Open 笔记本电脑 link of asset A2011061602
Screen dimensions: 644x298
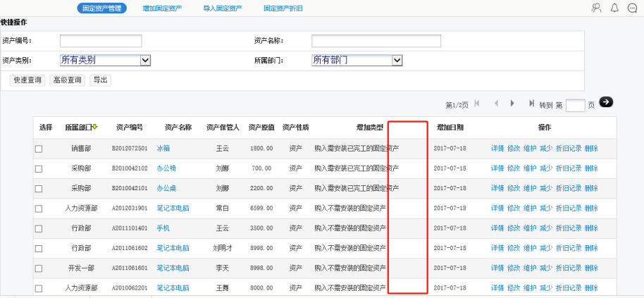point(173,248)
